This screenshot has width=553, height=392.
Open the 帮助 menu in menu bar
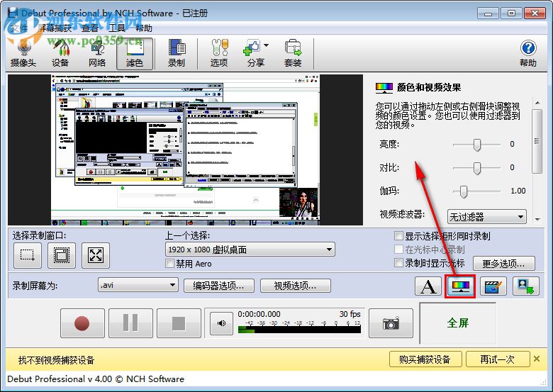[143, 28]
